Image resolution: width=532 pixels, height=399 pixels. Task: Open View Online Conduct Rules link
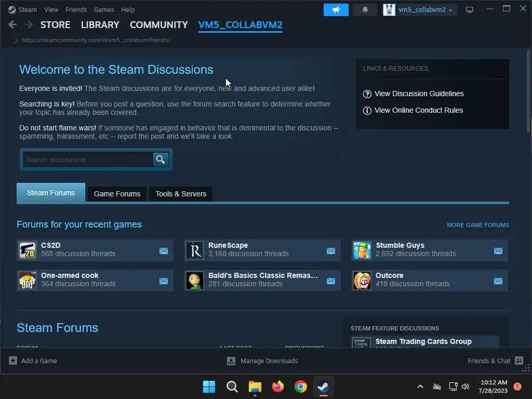(419, 110)
